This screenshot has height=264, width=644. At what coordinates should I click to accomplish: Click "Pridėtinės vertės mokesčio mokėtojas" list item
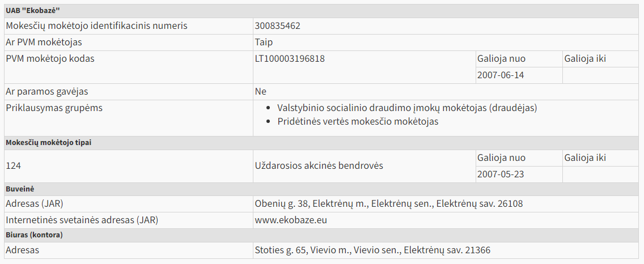coord(358,121)
